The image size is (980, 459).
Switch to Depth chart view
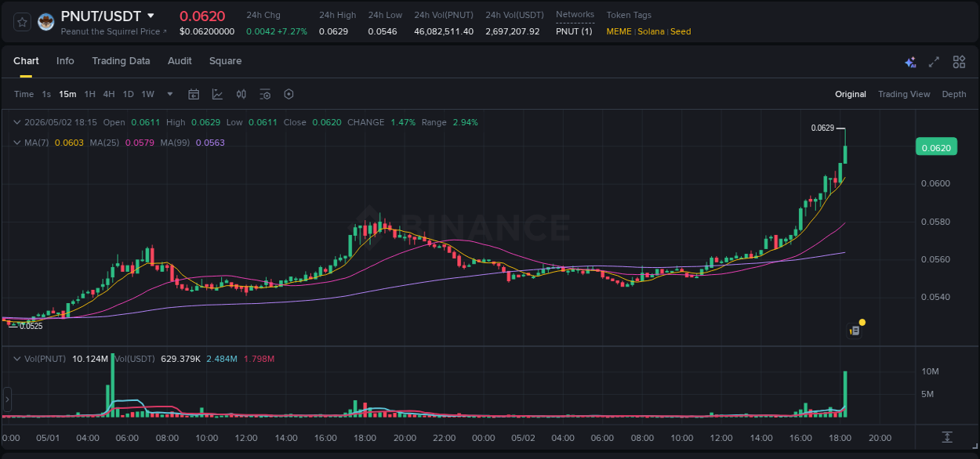(x=954, y=94)
